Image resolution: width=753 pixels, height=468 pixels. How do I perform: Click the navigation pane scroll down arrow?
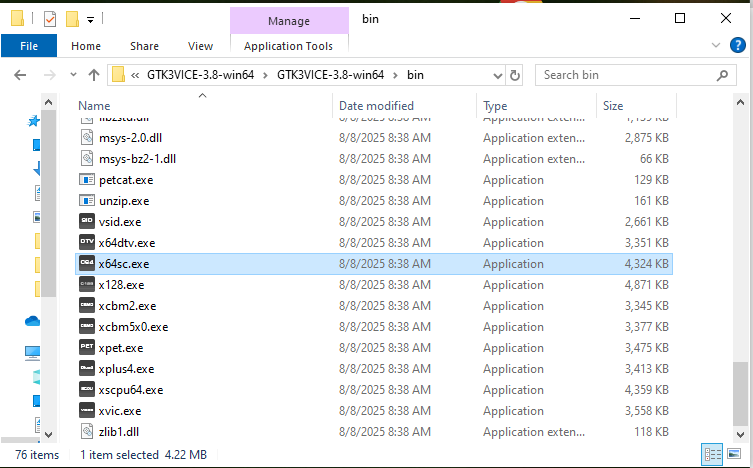point(49,434)
